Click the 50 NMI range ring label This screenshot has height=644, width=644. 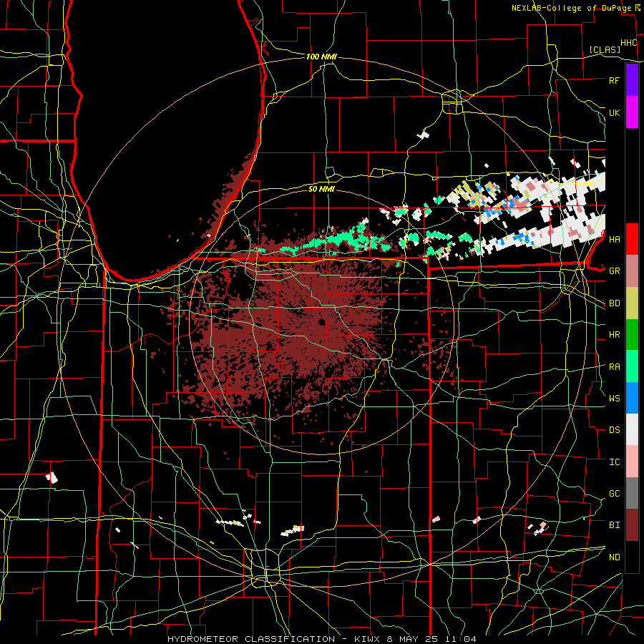(x=321, y=189)
